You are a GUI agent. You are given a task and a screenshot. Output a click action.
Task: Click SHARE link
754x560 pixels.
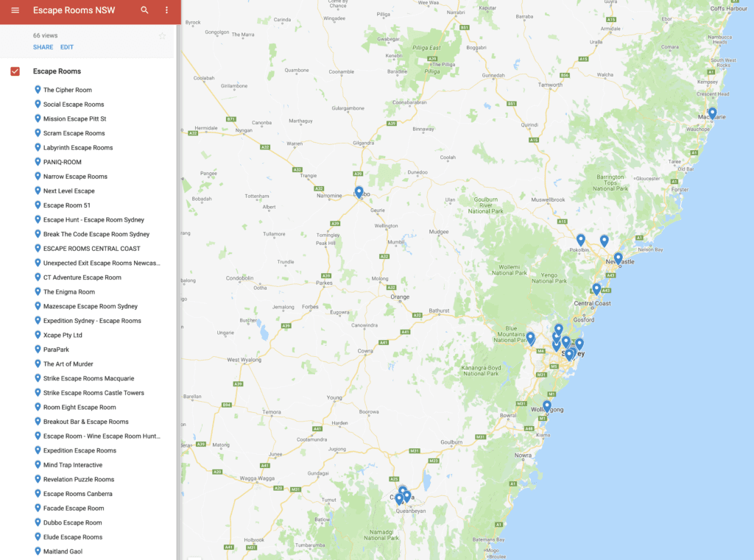coord(43,47)
